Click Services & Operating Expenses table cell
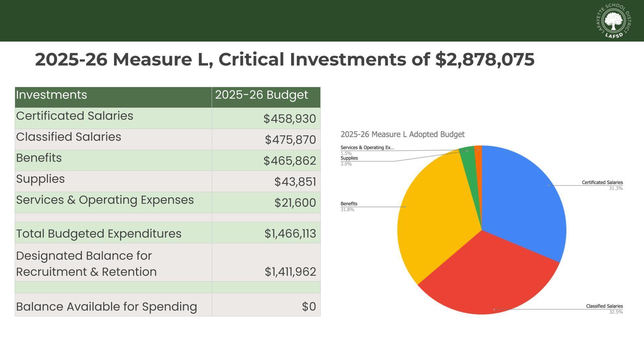The width and height of the screenshot is (644, 362). (105, 200)
